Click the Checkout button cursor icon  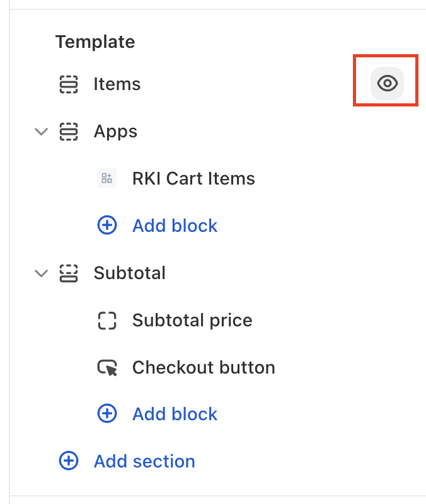pos(107,367)
